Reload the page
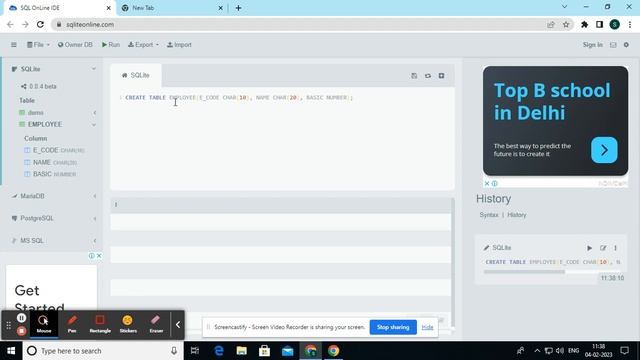 click(x=40, y=24)
